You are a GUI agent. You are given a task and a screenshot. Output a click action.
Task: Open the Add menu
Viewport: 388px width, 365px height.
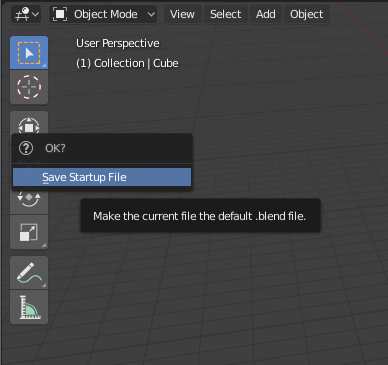point(266,14)
